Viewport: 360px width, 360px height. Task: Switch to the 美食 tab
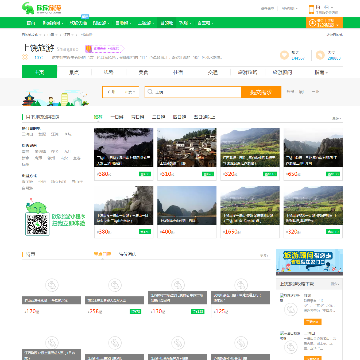pos(143,72)
